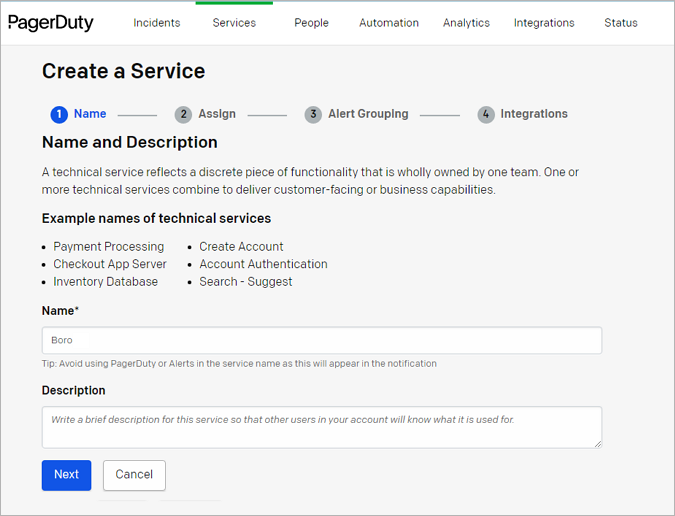Open Integrations in the top navigation bar
675x516 pixels.
point(544,23)
